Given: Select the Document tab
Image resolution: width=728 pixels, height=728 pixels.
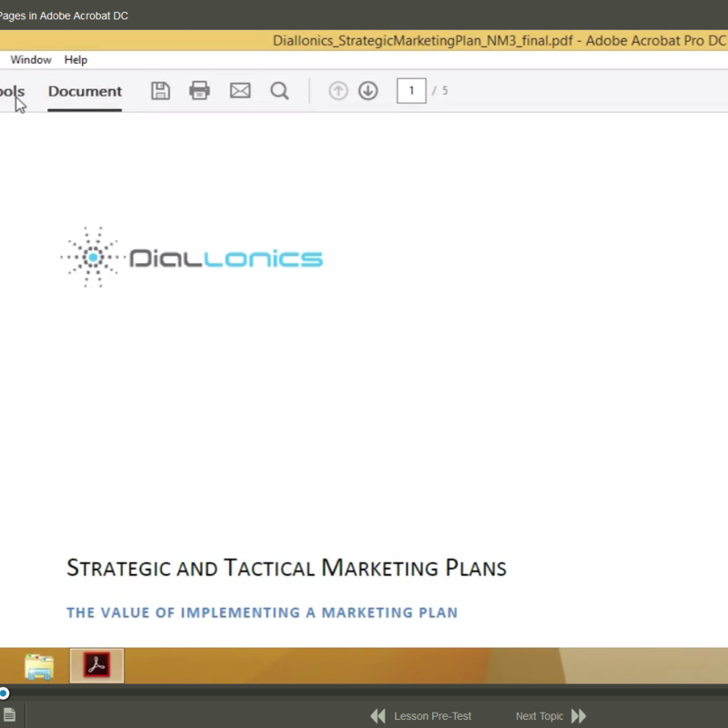Looking at the screenshot, I should (x=85, y=91).
